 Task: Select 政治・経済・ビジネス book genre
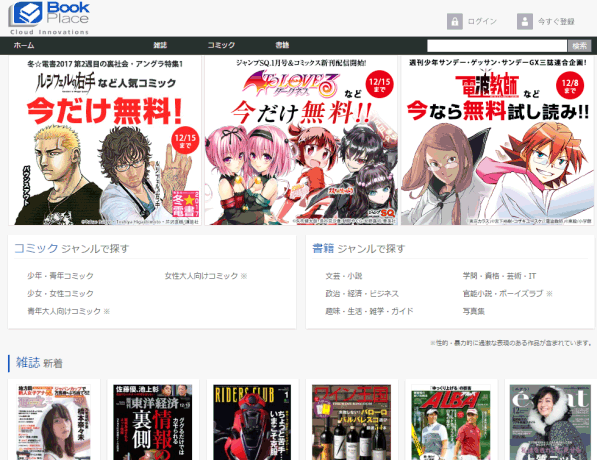[x=362, y=294]
